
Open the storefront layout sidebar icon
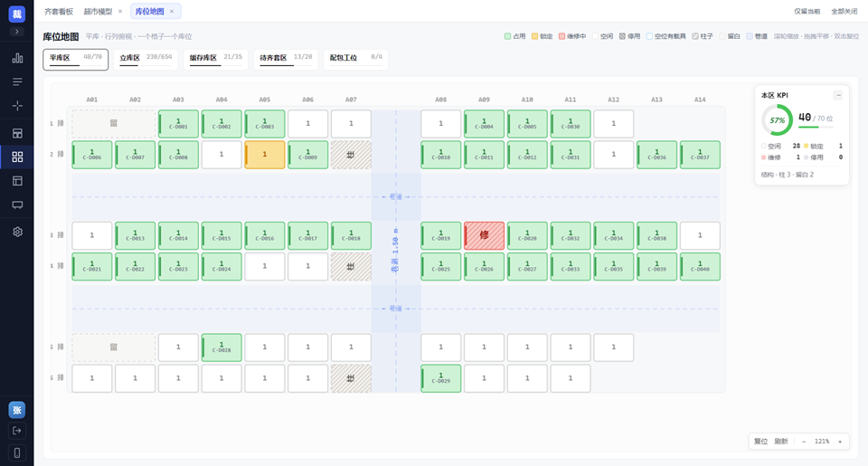tap(17, 133)
